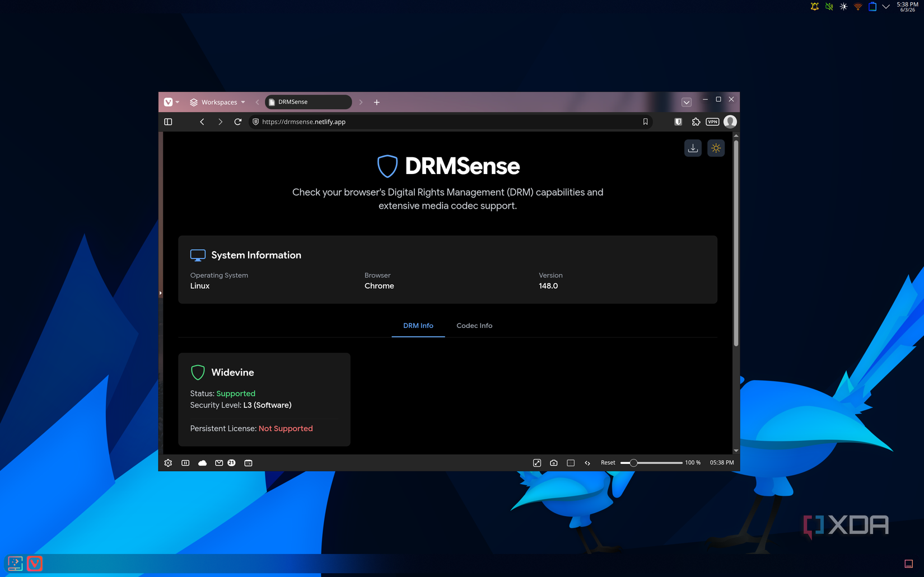This screenshot has height=577, width=924.
Task: Expand the left panel edge arrow
Action: 161,293
